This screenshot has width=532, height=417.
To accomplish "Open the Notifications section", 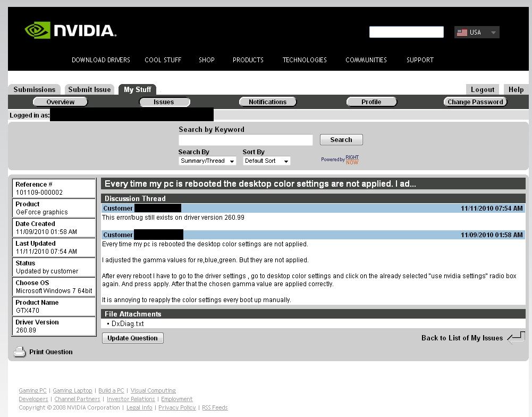I will (268, 102).
